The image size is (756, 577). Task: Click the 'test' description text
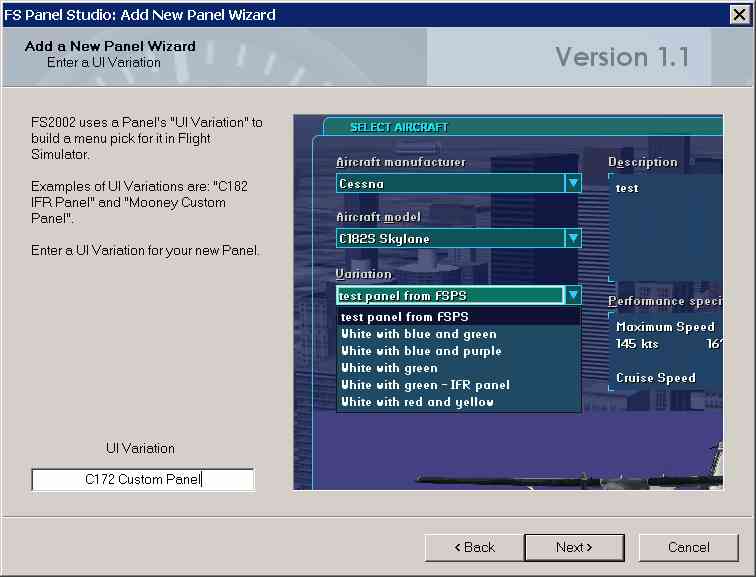tap(627, 188)
